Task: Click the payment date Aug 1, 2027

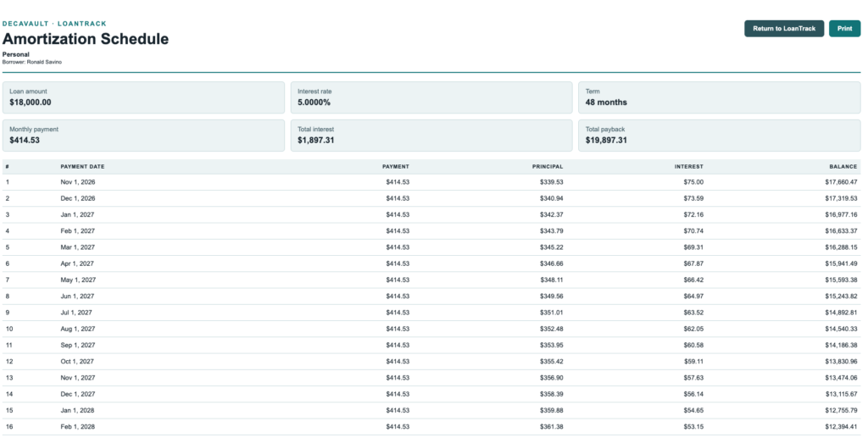Action: point(78,329)
